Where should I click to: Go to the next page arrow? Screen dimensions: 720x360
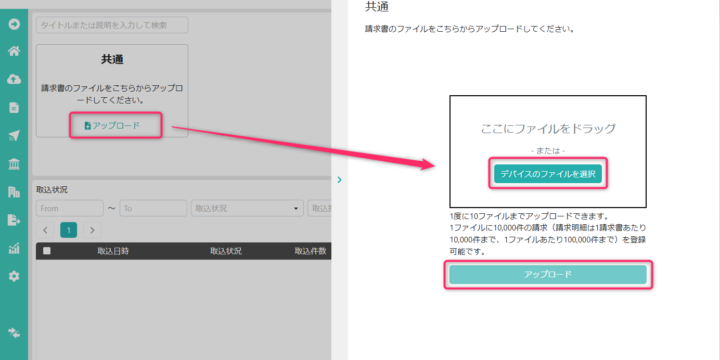[x=92, y=230]
